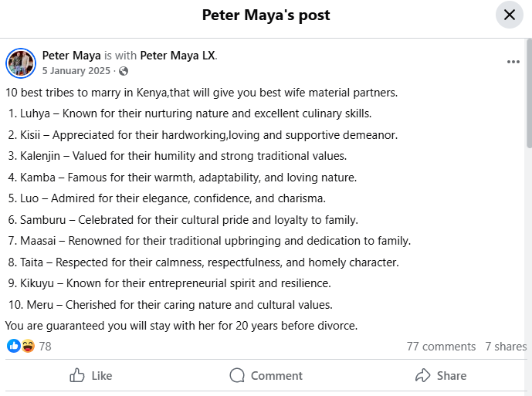Like the post with thumbs-up button
532x396 pixels.
77,375
